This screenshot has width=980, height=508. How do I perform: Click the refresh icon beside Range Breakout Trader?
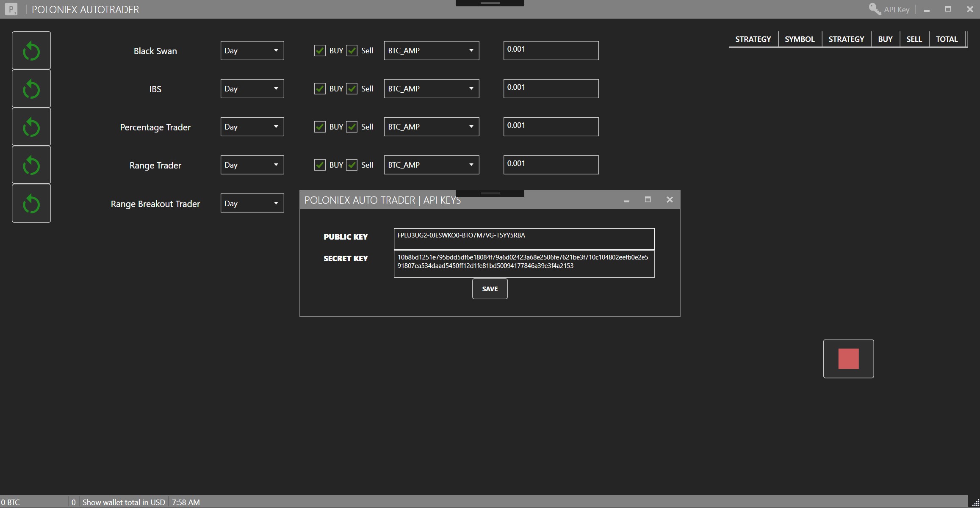[31, 203]
